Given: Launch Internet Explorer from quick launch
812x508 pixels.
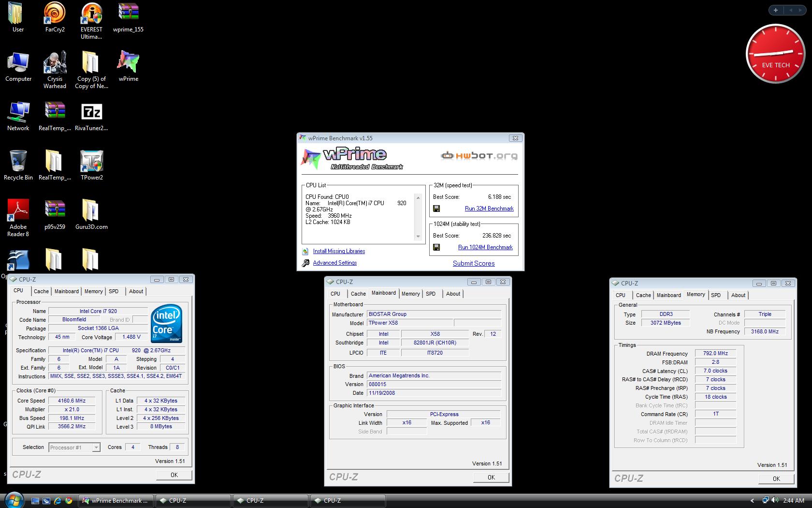Looking at the screenshot, I should (58, 501).
